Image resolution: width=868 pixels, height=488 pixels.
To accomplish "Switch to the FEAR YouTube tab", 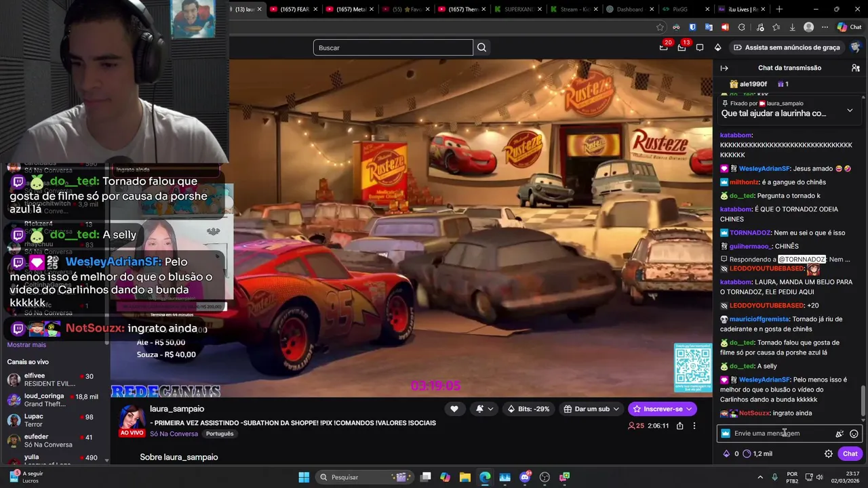I will (x=293, y=9).
